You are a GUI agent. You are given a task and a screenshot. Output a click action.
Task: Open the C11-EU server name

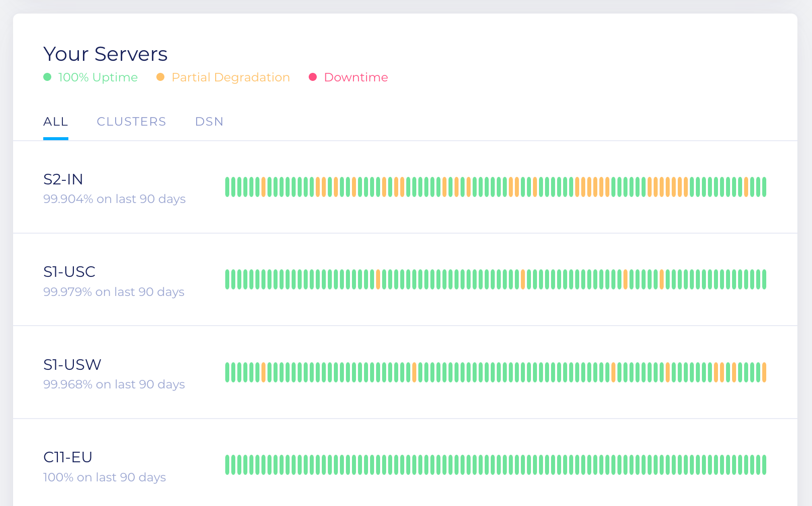(68, 457)
